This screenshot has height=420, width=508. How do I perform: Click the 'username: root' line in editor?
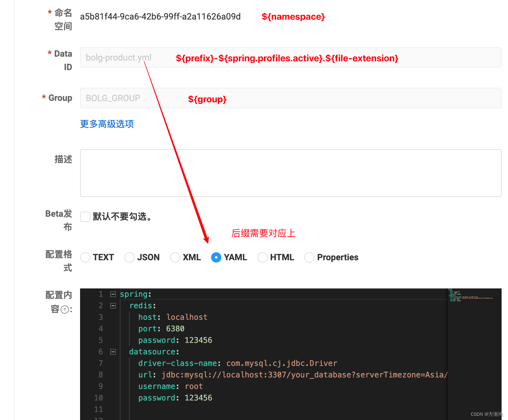click(171, 386)
